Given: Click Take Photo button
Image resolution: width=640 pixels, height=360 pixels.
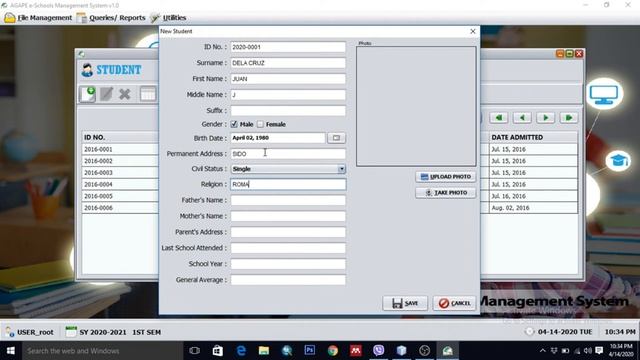Looking at the screenshot, I should coord(446,193).
